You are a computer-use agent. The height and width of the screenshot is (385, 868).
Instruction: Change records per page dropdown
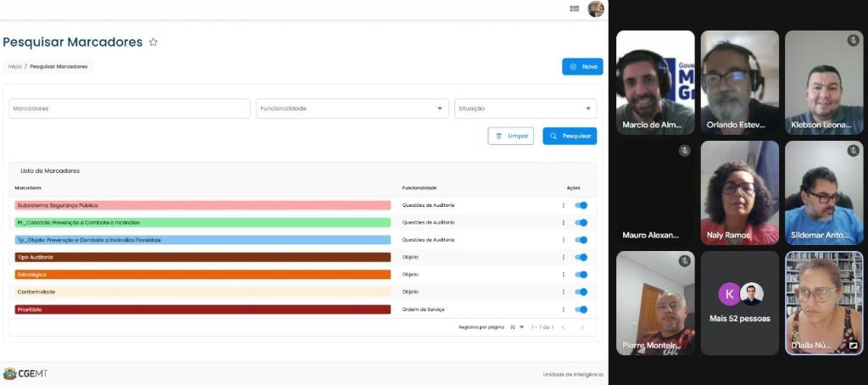click(x=517, y=327)
